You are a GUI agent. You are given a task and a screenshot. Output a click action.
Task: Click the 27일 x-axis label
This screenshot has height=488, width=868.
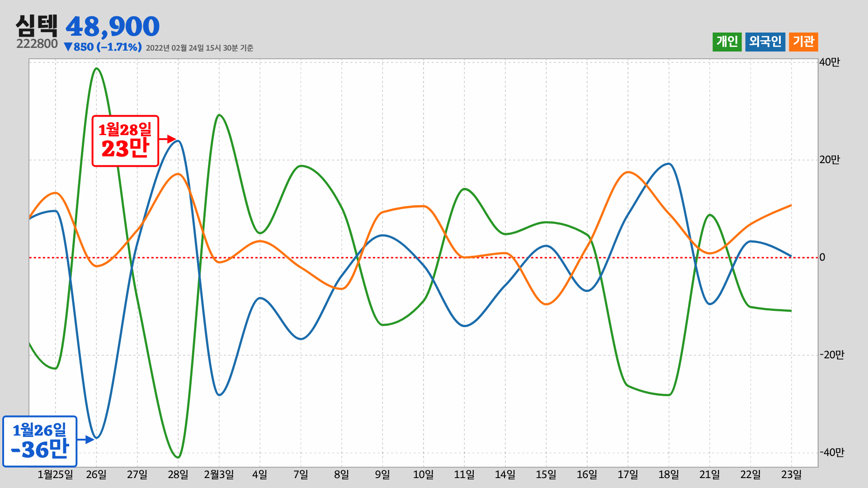click(x=137, y=475)
